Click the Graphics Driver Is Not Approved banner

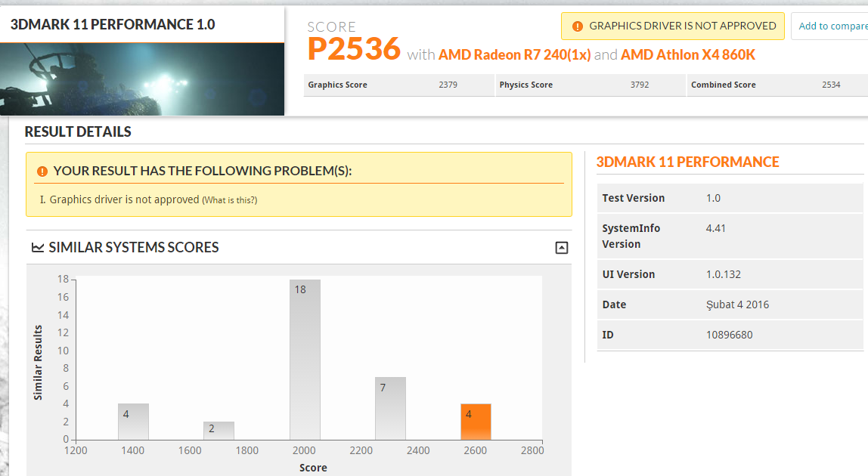[673, 26]
